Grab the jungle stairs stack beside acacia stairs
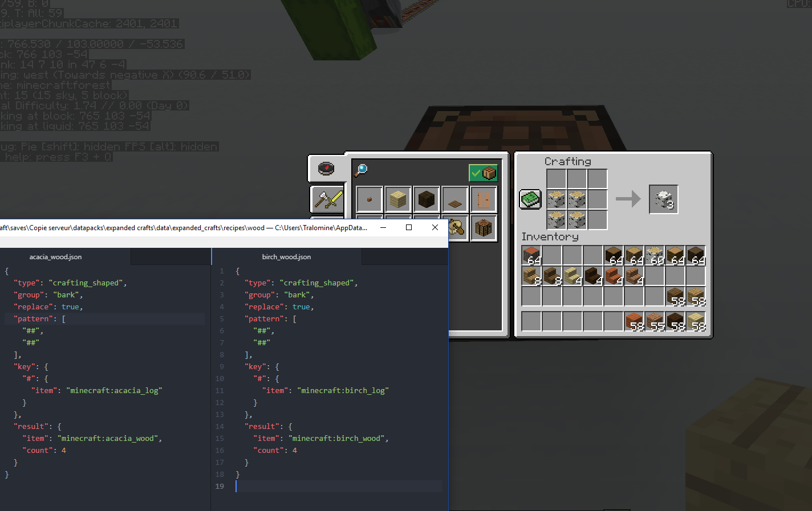Viewport: 812px width, 511px height. (x=634, y=276)
